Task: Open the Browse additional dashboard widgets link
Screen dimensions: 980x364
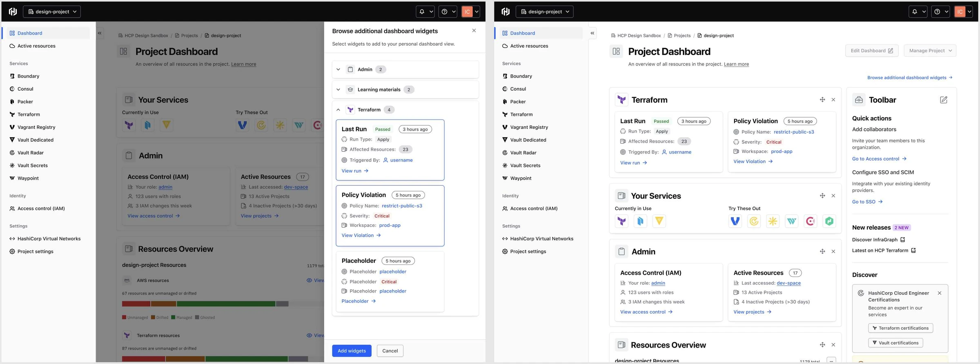Action: point(910,78)
